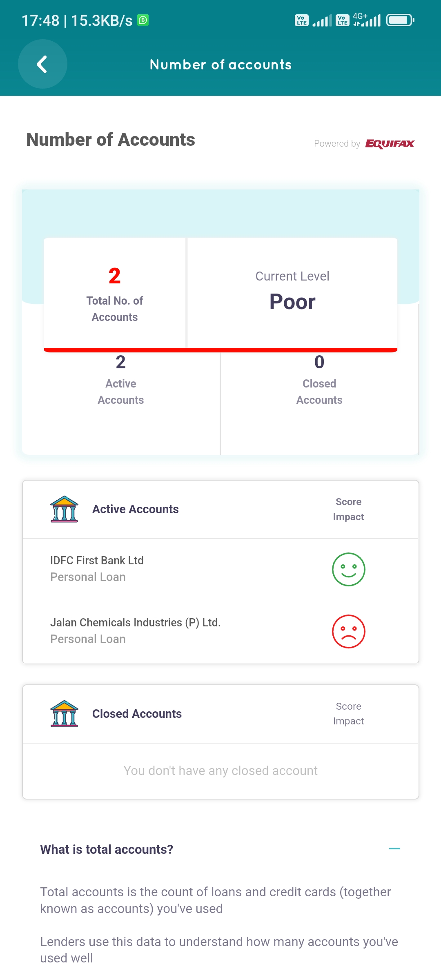Tap green smiley for IDFC First Bank
This screenshot has width=441, height=980.
[348, 569]
